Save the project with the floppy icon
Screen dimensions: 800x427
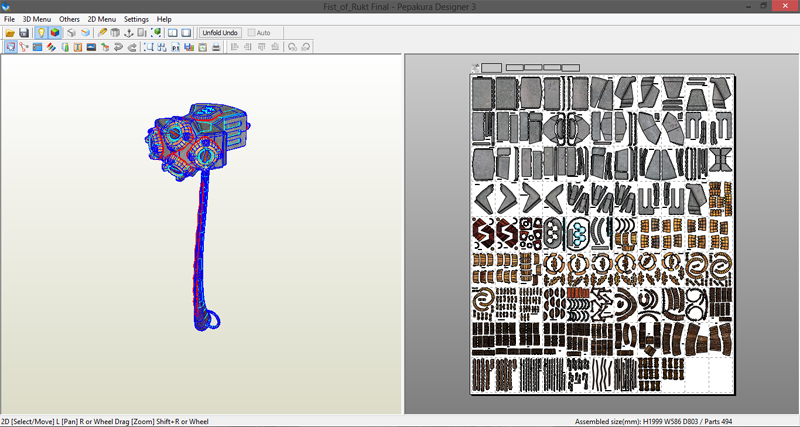tap(23, 33)
